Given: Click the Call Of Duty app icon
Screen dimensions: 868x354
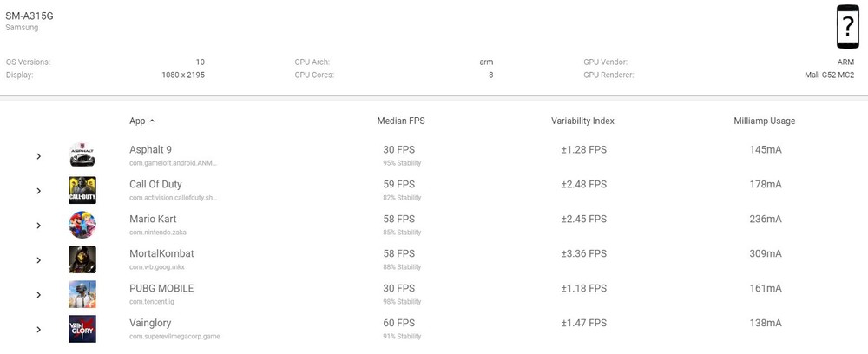Looking at the screenshot, I should point(82,190).
